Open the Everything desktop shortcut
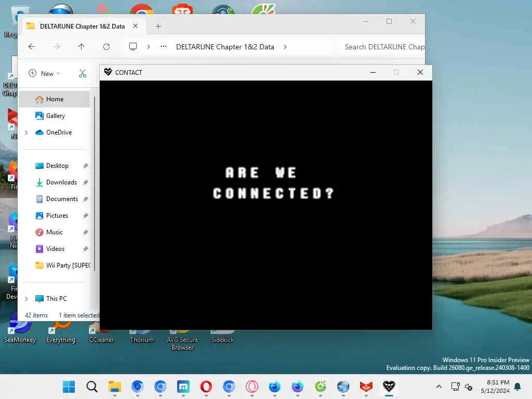This screenshot has height=399, width=532. (60, 332)
